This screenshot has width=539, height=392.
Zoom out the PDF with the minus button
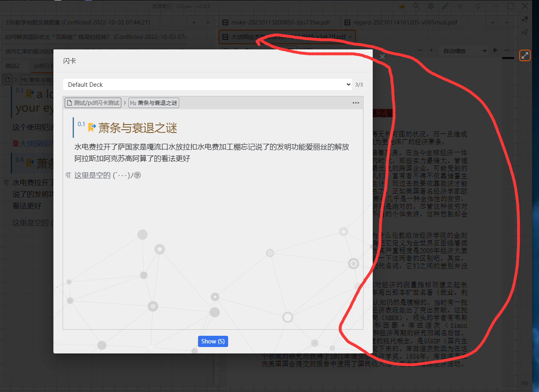[x=420, y=51]
